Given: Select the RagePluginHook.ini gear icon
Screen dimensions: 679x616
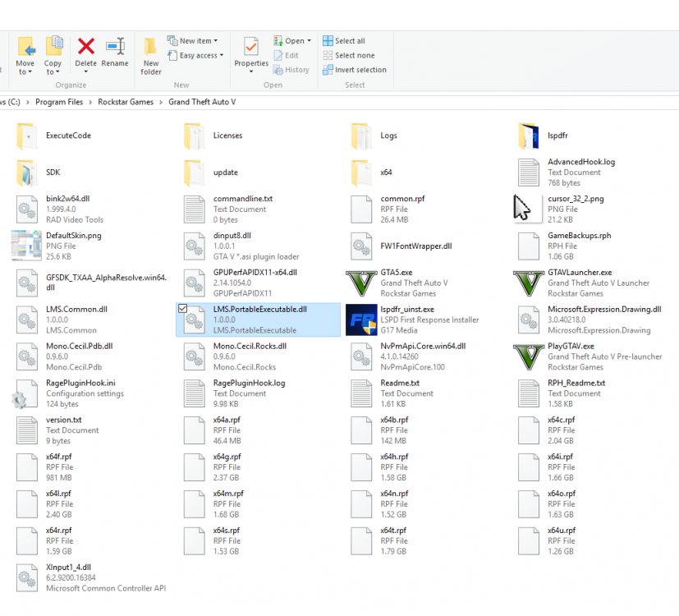Looking at the screenshot, I should pyautogui.click(x=25, y=393).
